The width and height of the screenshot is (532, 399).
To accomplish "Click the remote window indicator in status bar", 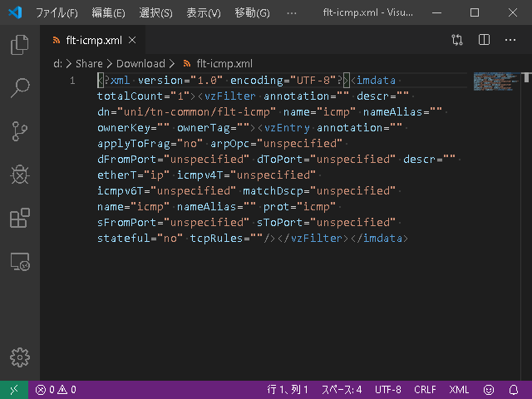I will point(14,390).
